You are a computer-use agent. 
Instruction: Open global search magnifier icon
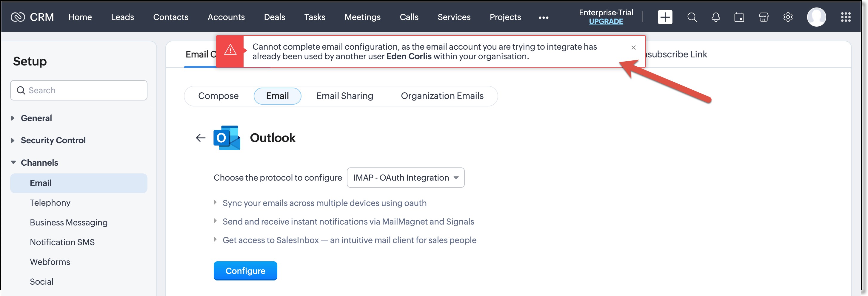pos(692,17)
